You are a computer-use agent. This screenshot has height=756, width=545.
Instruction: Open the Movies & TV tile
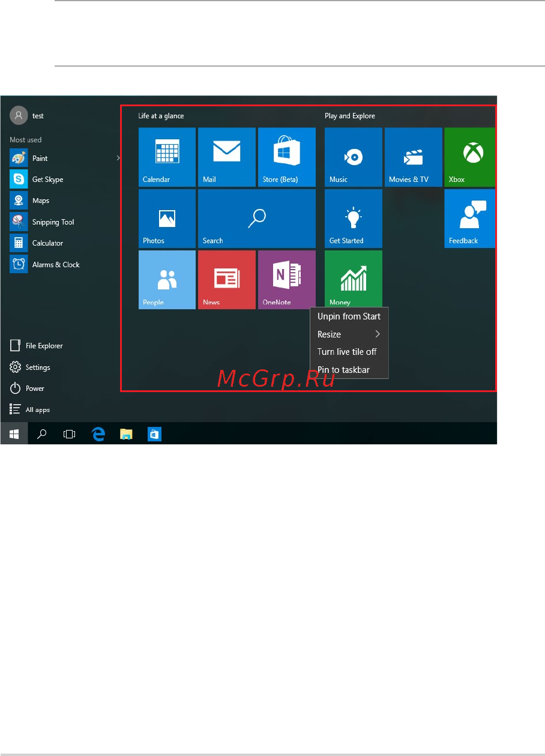click(x=414, y=157)
